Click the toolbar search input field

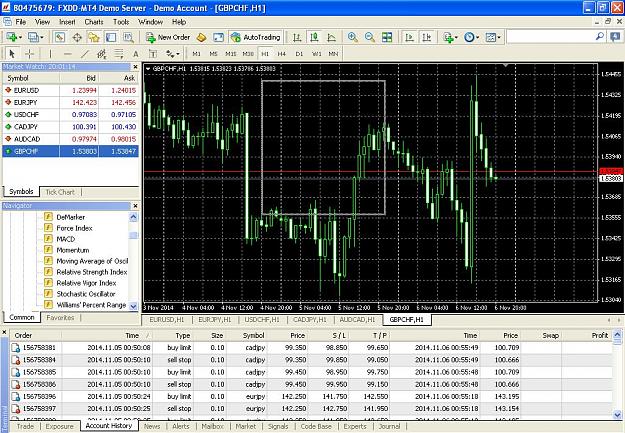550,37
